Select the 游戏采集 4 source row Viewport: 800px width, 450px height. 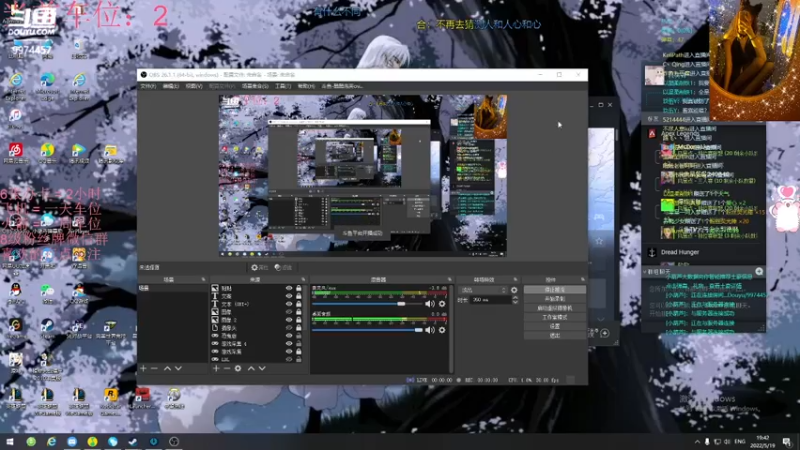click(x=257, y=344)
